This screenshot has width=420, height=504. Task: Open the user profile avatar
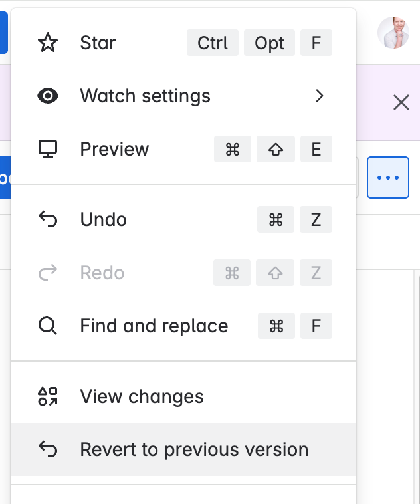393,33
